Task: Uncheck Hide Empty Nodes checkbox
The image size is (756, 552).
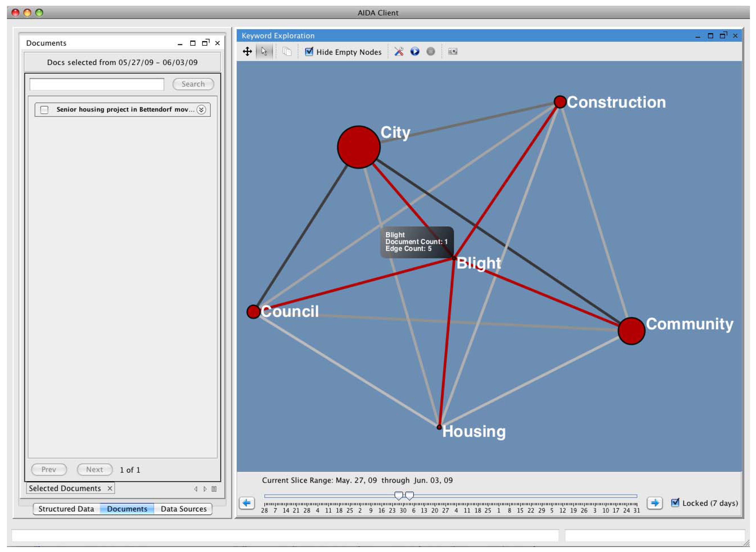Action: [x=309, y=51]
